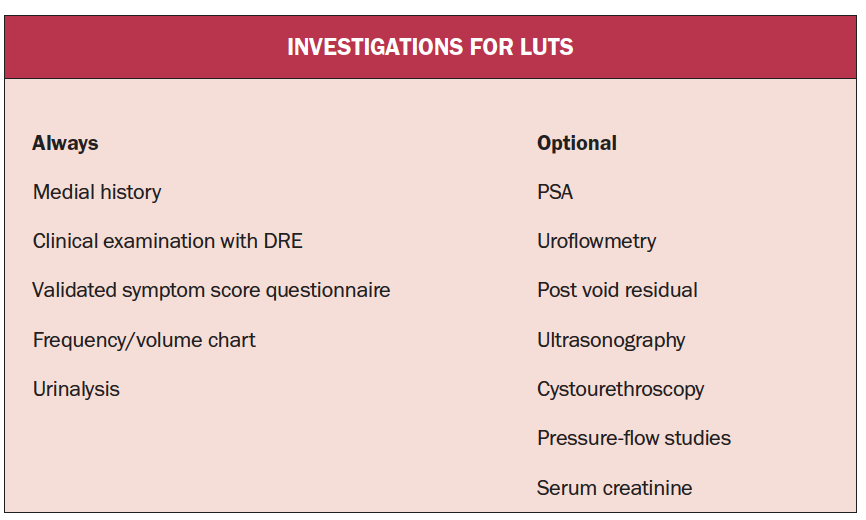866x520 pixels.
Task: Click the Frequency/volume chart entry
Action: (144, 340)
